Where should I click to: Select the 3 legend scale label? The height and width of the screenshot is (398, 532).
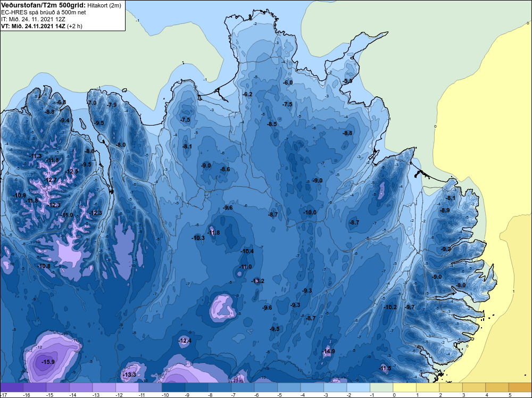tap(463, 395)
